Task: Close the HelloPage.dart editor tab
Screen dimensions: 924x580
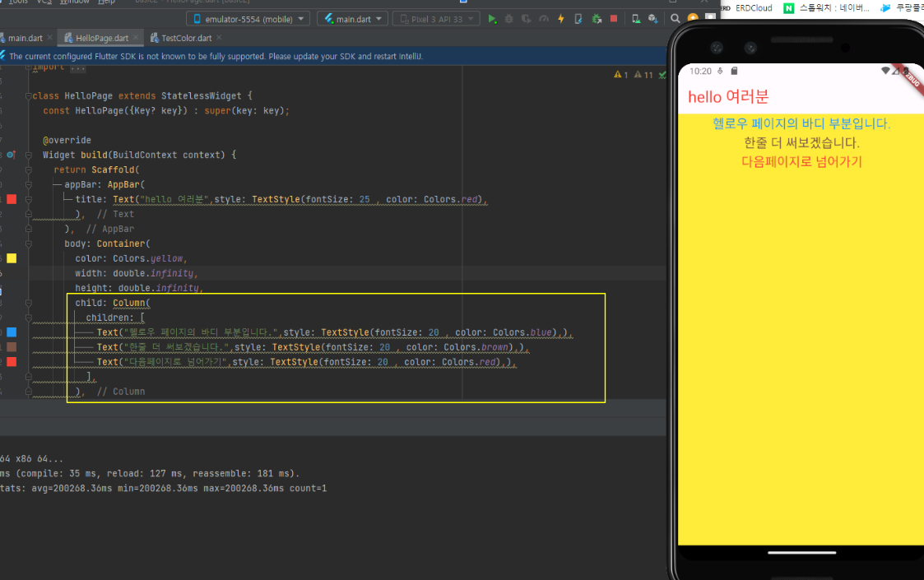Action: tap(136, 38)
